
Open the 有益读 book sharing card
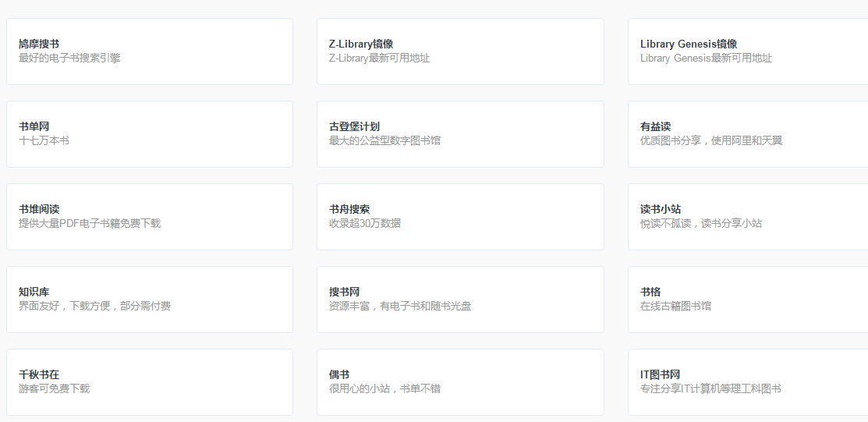coord(748,134)
